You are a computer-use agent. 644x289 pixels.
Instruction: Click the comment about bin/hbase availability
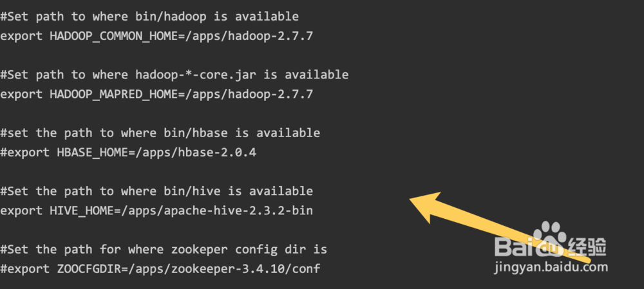pyautogui.click(x=160, y=133)
